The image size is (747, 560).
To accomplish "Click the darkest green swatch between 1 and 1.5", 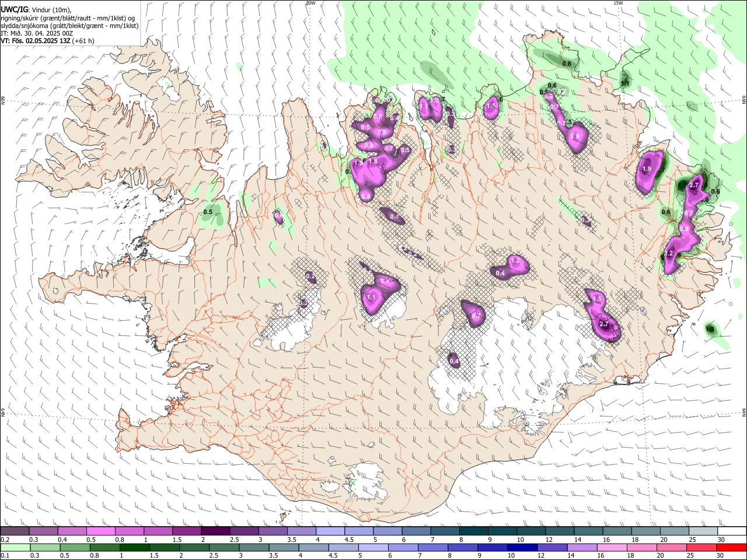I will 134,547.
